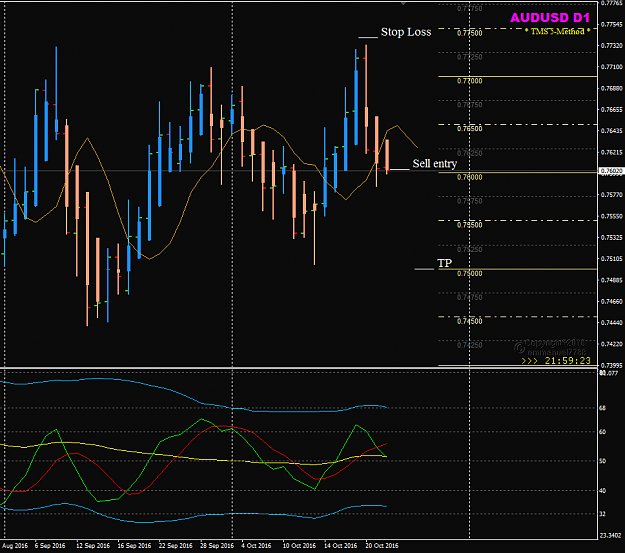
Task: Select the TP annotation label
Action: click(444, 263)
